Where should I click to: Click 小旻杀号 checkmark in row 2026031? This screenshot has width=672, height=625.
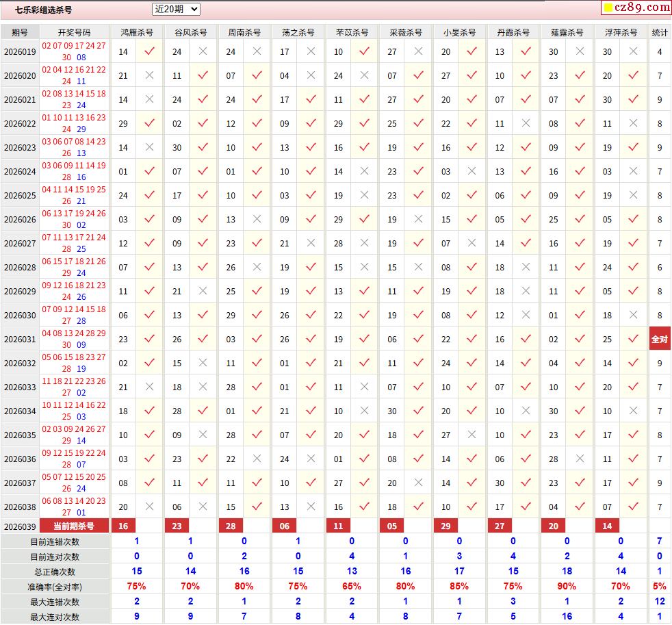(x=471, y=339)
